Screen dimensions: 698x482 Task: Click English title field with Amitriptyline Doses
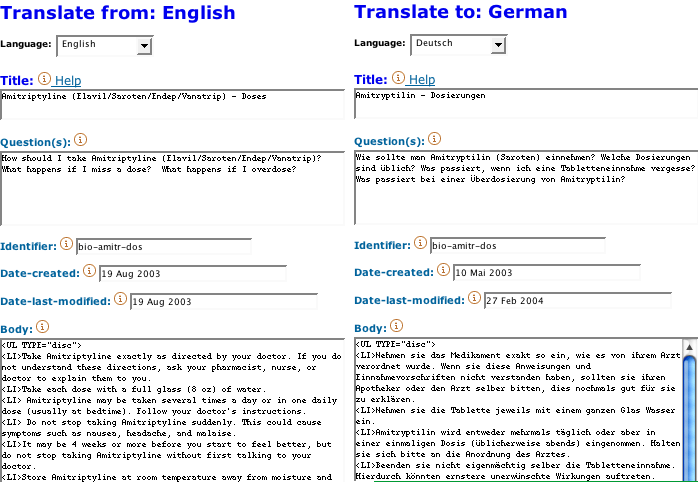pyautogui.click(x=172, y=105)
